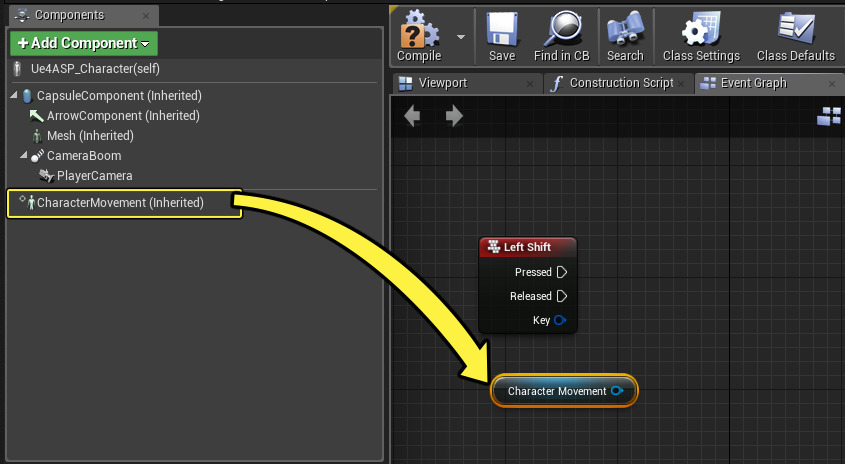Click the Find in CB magnifier icon

tap(562, 30)
